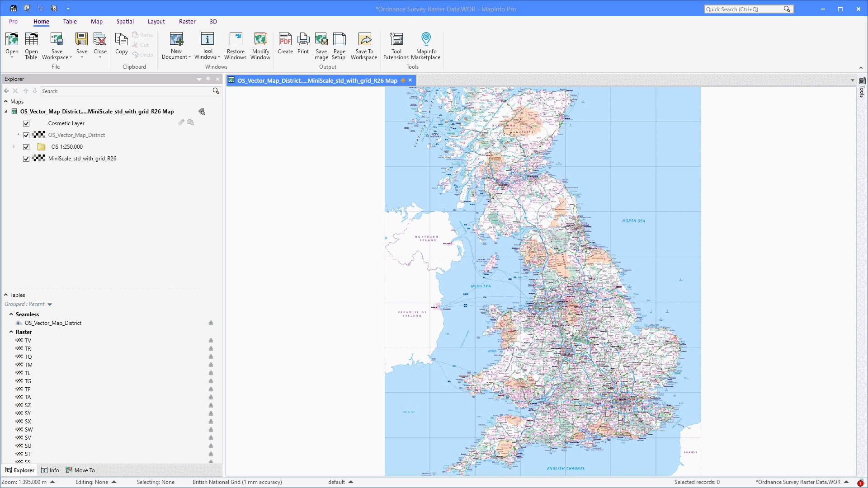Click the red notification icon in status bar
Image resolution: width=868 pixels, height=488 pixels.
tap(860, 483)
